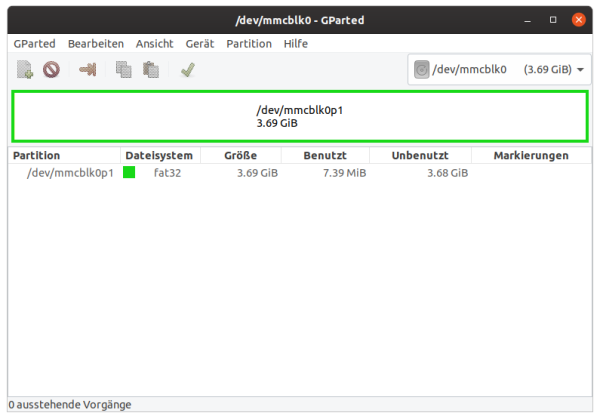Click the Copy partition toolbar icon

124,70
